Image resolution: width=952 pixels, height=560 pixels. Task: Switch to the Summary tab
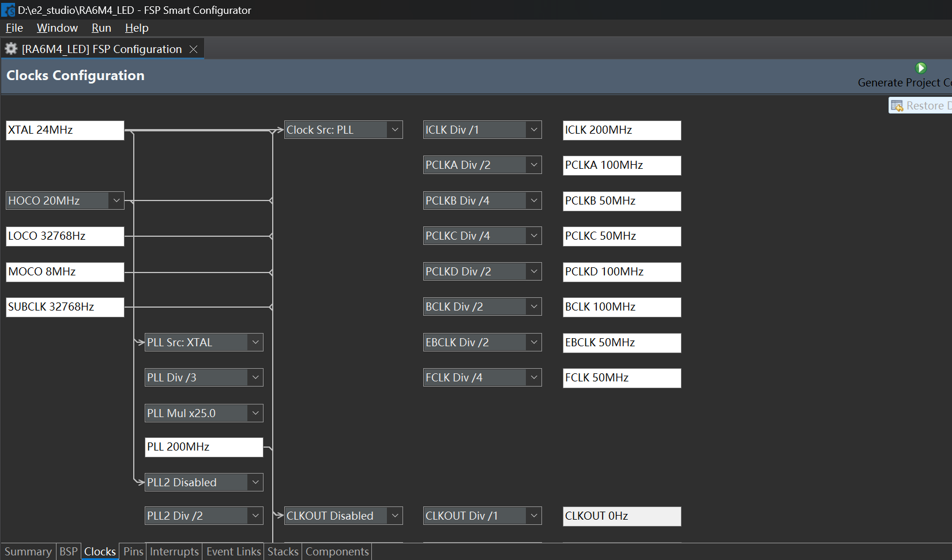(28, 551)
